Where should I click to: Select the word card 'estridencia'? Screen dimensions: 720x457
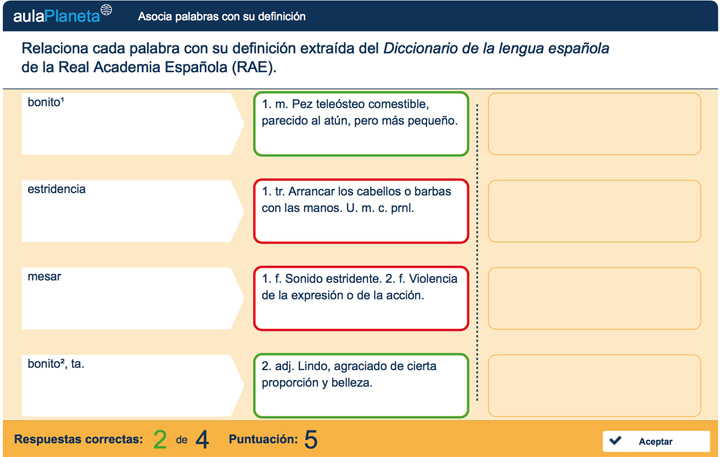pyautogui.click(x=130, y=211)
